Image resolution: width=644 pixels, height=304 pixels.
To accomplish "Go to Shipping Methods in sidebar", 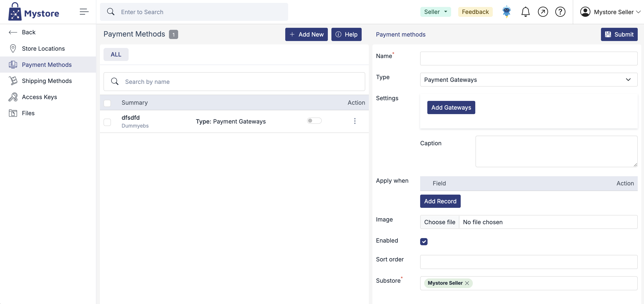I will (47, 81).
